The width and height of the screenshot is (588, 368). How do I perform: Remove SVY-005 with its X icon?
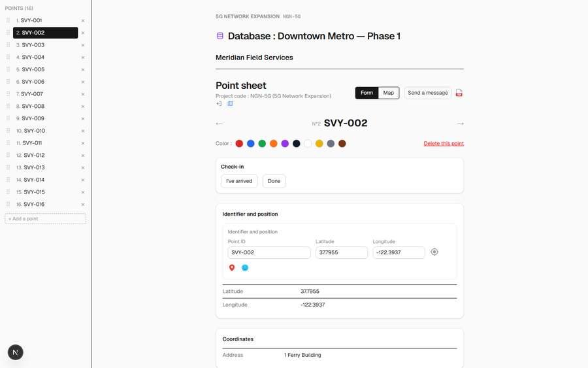[83, 70]
